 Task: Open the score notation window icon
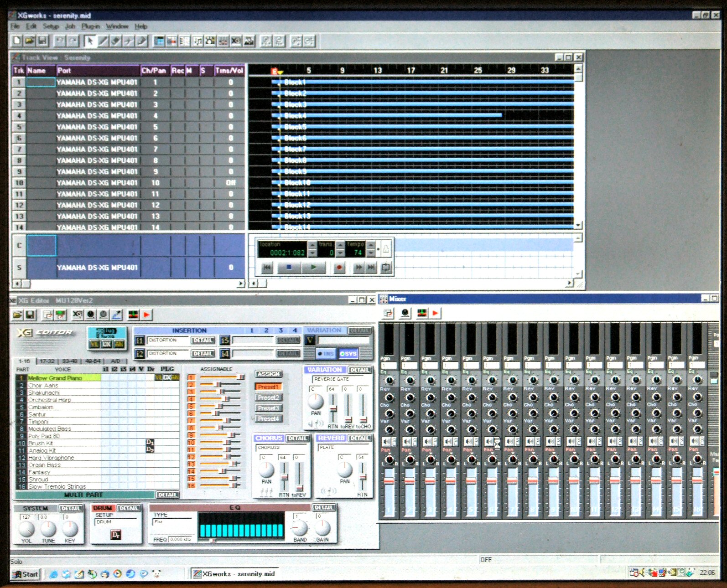197,41
